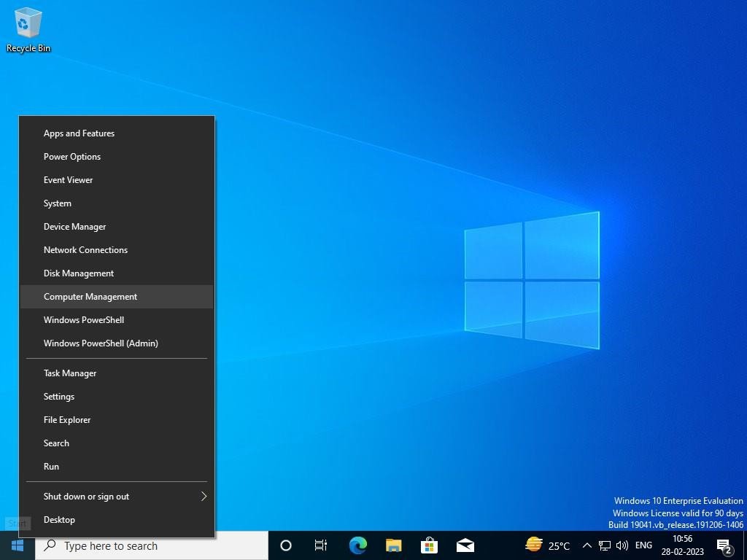Click the speaker volume tray icon

pos(622,545)
